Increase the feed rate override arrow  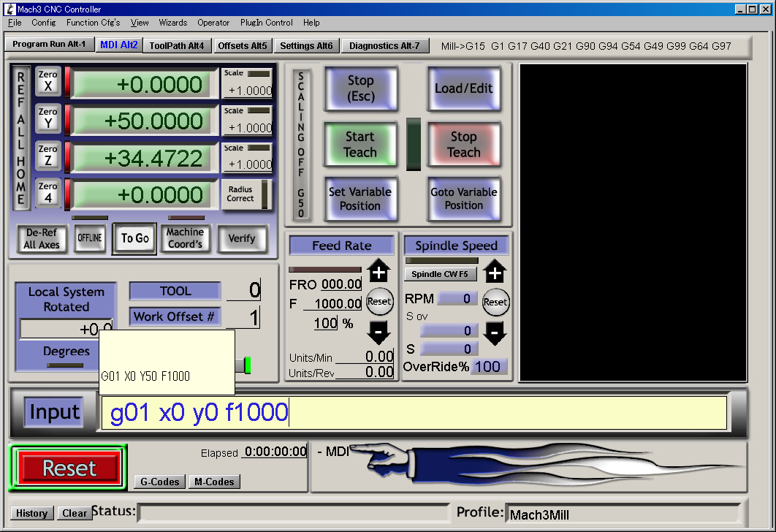click(x=380, y=273)
